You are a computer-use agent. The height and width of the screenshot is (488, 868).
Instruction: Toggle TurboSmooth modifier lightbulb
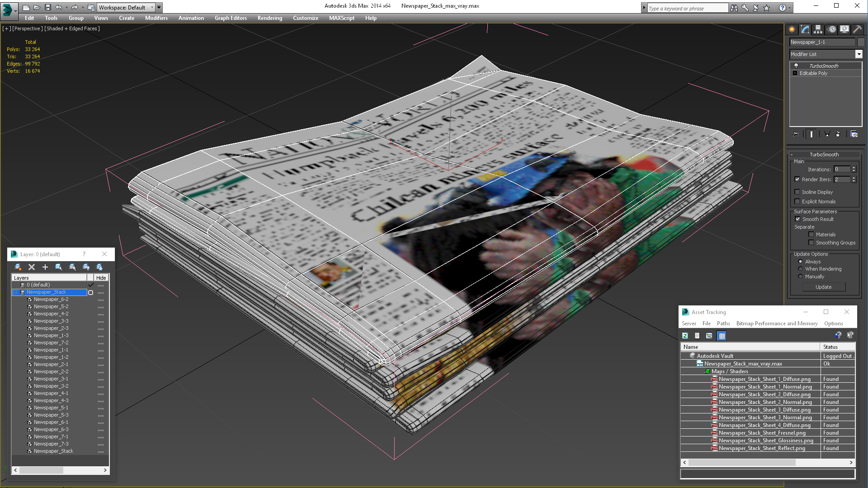point(796,66)
